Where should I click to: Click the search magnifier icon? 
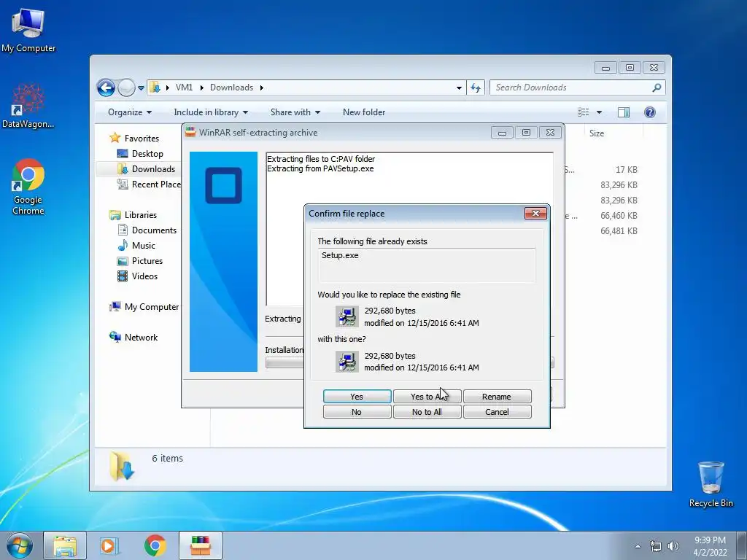[x=657, y=87]
